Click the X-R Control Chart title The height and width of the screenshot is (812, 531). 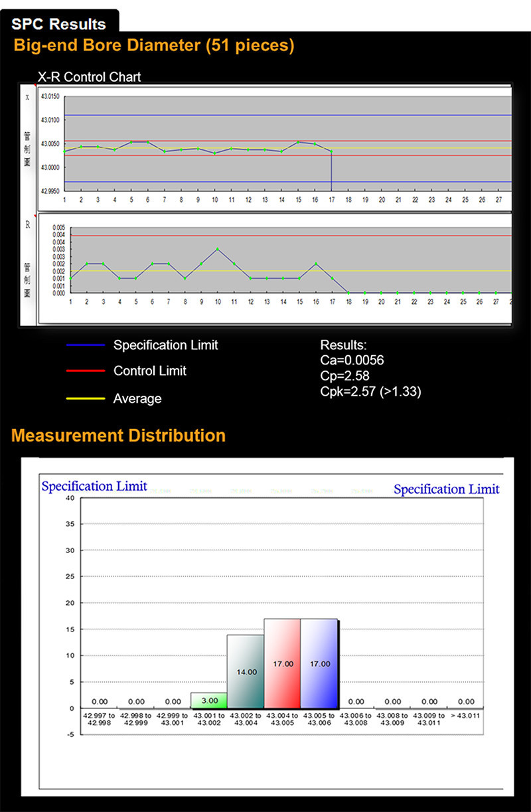point(89,77)
